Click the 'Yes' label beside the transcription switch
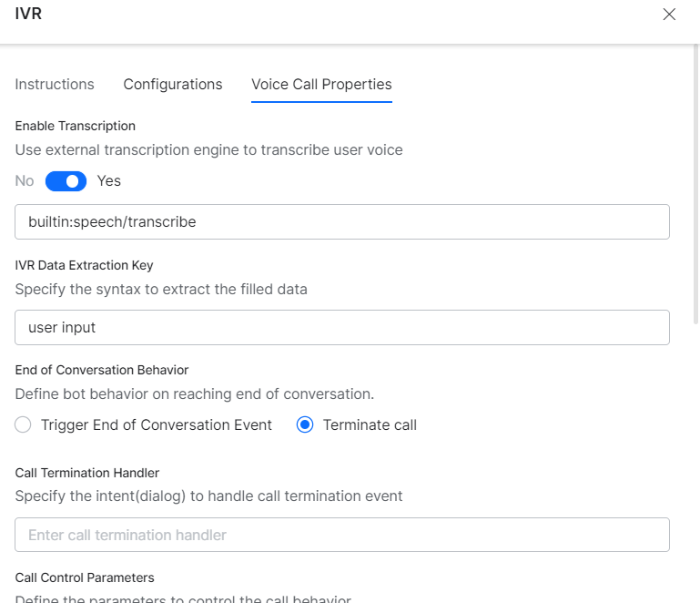 point(109,181)
